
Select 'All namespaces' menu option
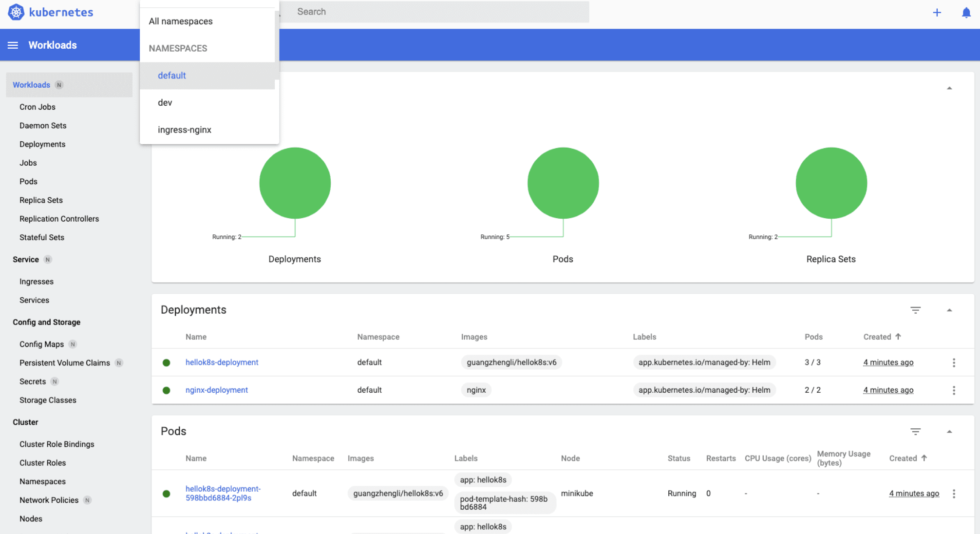(181, 20)
